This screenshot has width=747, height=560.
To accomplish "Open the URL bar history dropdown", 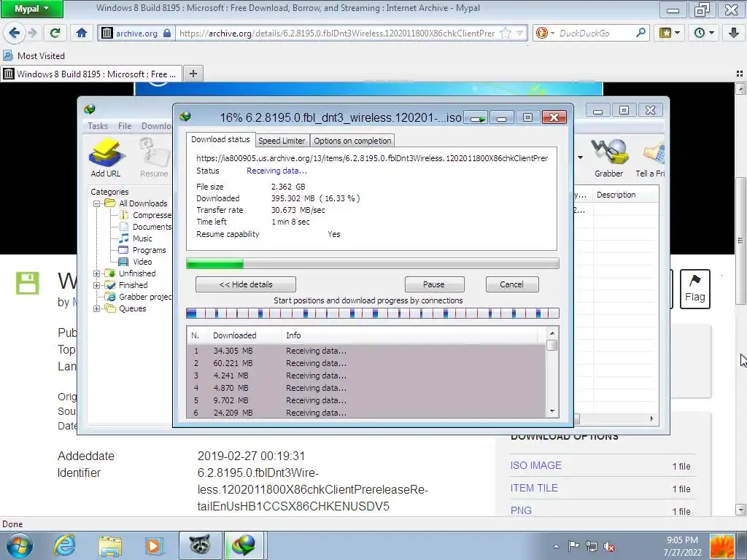I will tap(520, 34).
